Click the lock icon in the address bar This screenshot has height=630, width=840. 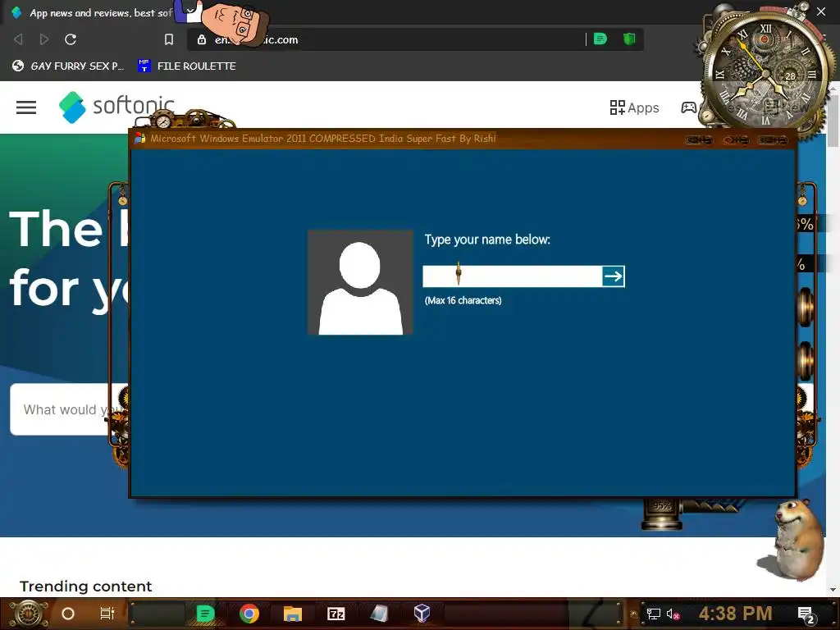202,39
